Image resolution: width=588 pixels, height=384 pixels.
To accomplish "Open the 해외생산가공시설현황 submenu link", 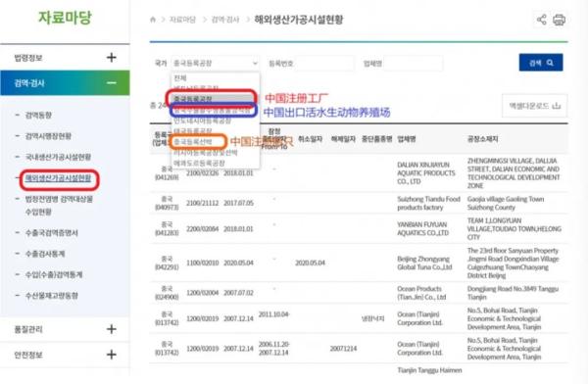I will click(x=58, y=178).
